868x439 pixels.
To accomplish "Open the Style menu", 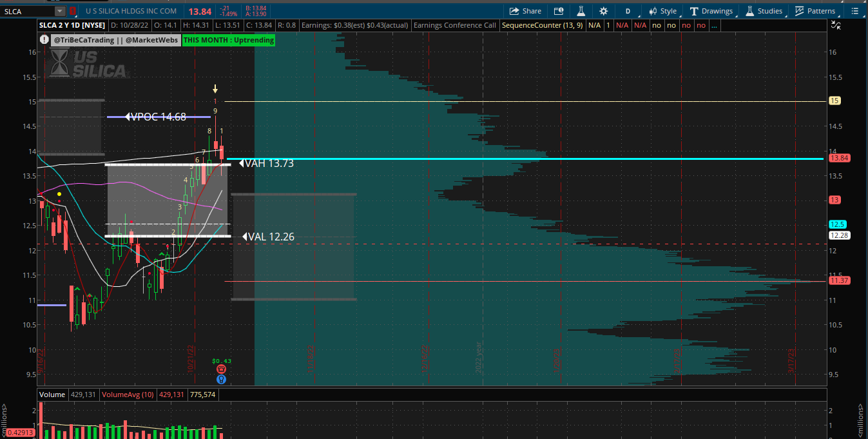I will tap(662, 11).
